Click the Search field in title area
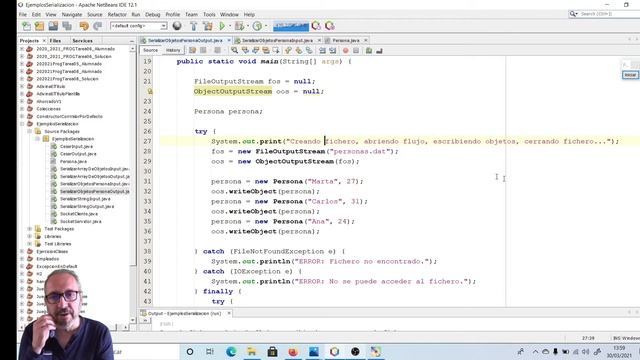The image size is (640, 360). click(609, 14)
